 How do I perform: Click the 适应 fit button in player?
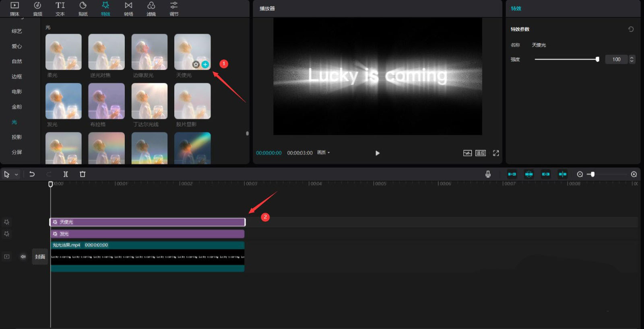tap(481, 153)
